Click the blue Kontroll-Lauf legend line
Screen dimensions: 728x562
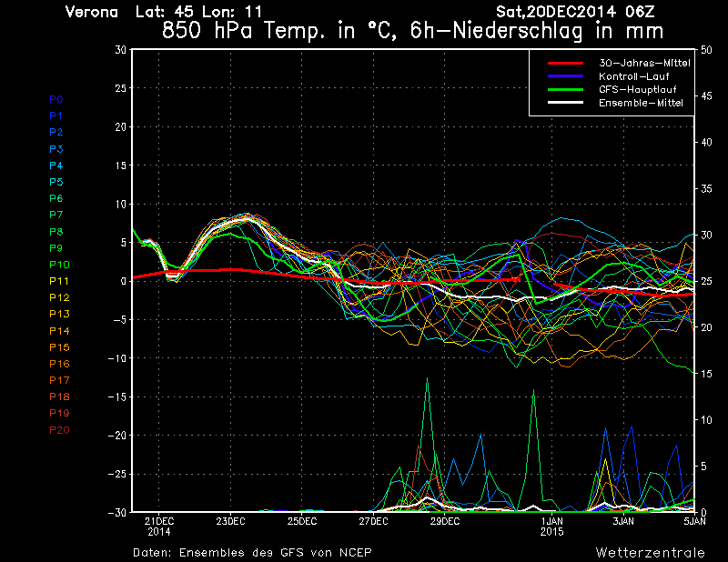pos(565,76)
